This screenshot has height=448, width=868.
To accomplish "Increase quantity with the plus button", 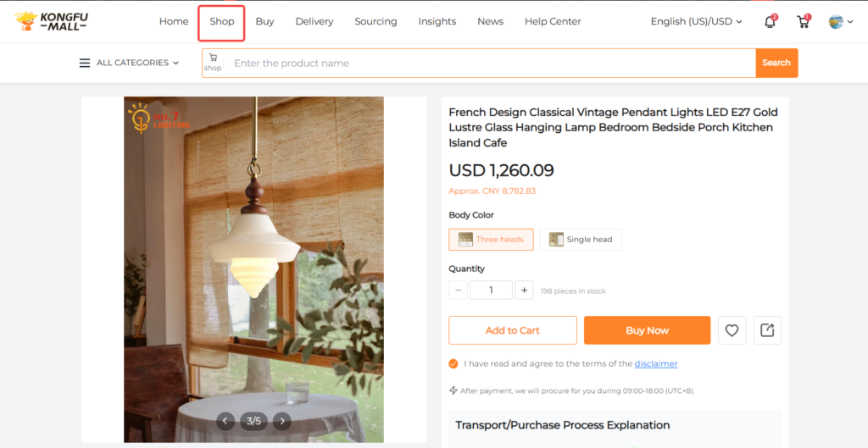I will [x=525, y=290].
